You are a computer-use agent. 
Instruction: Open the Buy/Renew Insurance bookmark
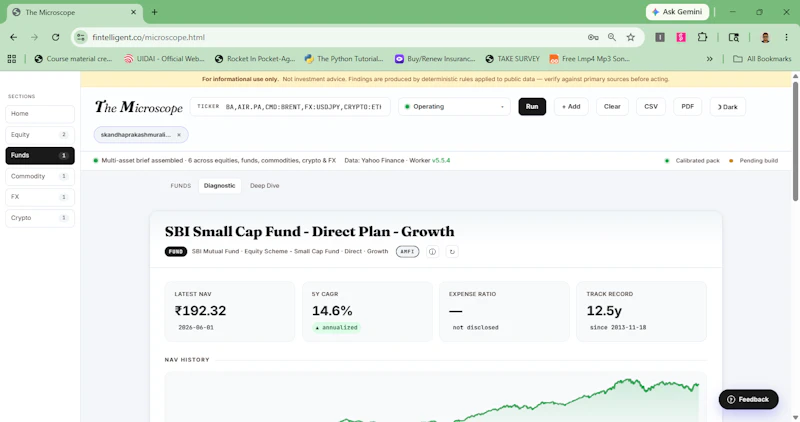coord(435,59)
